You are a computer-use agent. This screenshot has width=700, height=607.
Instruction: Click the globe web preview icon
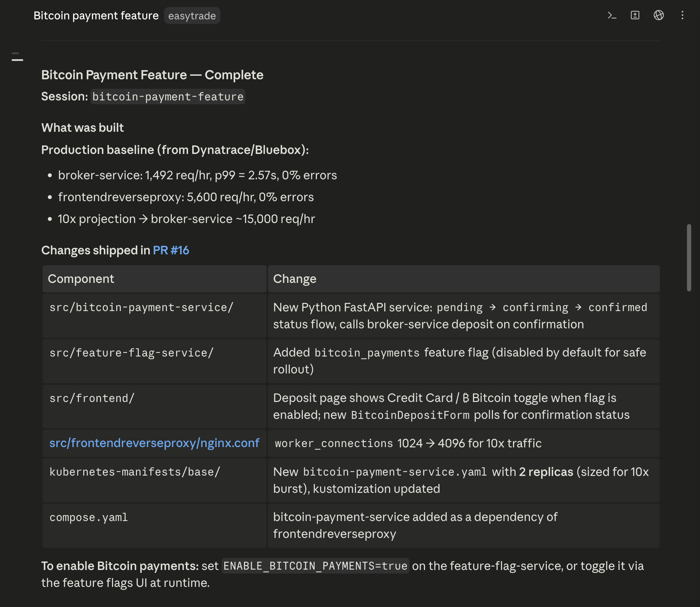(x=658, y=16)
